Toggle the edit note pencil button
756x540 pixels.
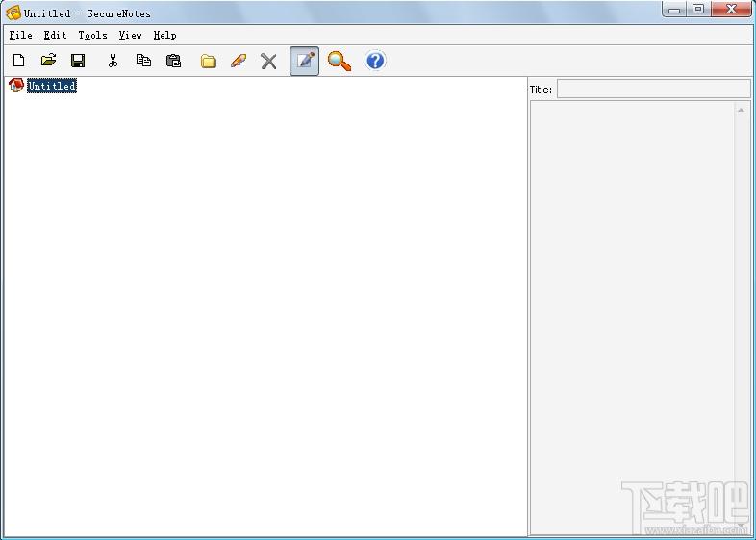coord(304,61)
